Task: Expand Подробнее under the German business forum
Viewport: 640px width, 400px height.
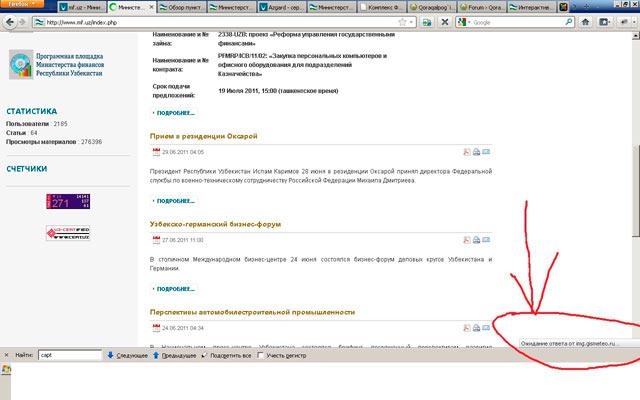Action: tap(175, 288)
